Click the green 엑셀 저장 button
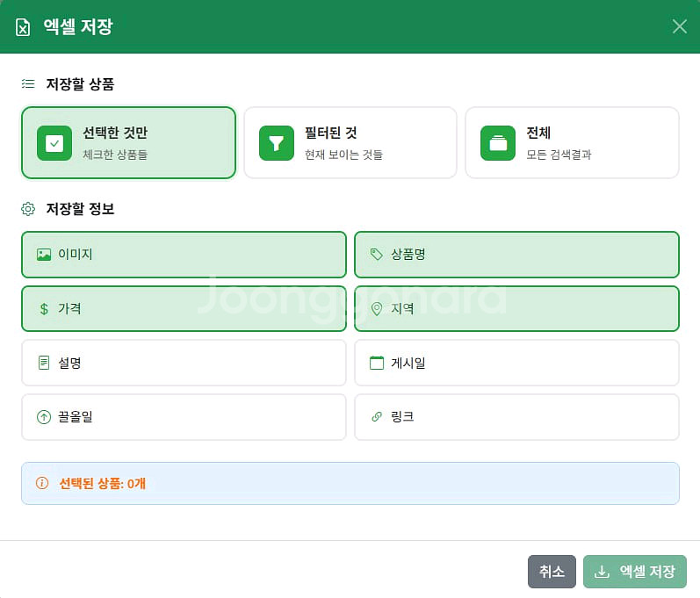 [x=635, y=572]
